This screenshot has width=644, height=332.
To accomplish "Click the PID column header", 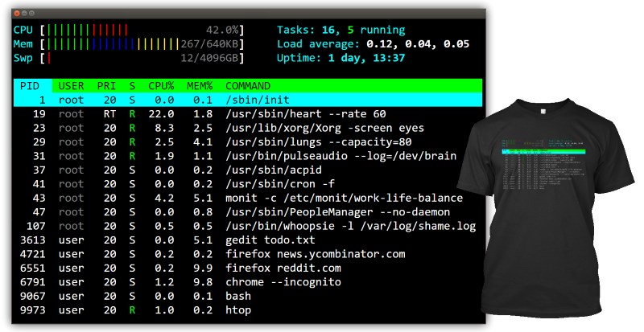I will tap(30, 86).
